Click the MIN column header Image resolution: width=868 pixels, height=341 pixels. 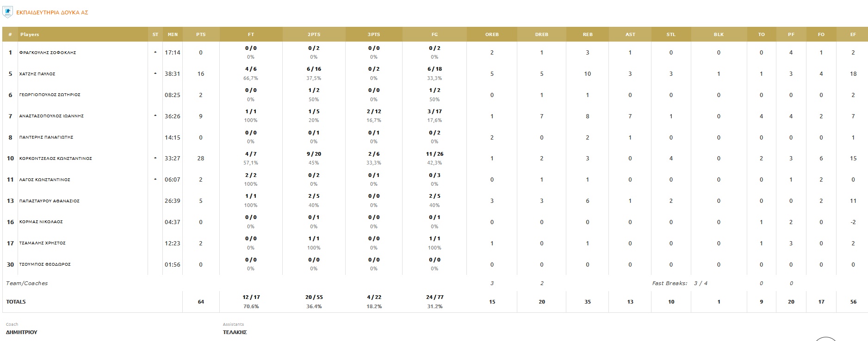click(173, 35)
